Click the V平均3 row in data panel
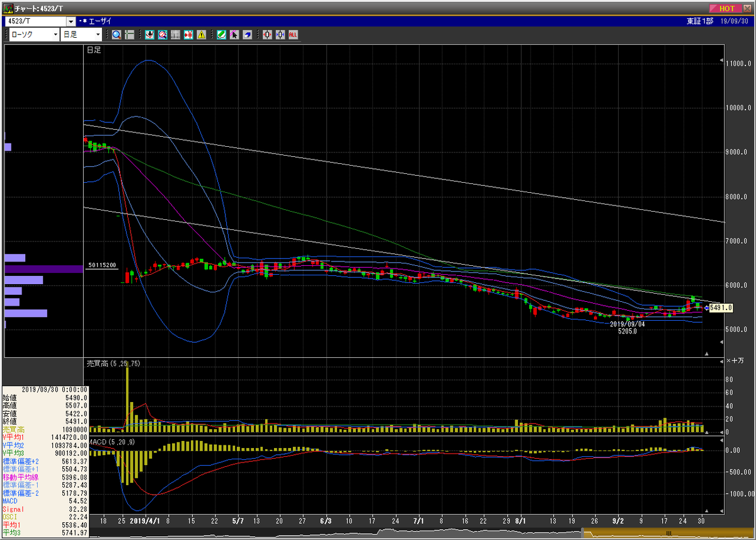Image resolution: width=756 pixels, height=540 pixels. pyautogui.click(x=45, y=452)
